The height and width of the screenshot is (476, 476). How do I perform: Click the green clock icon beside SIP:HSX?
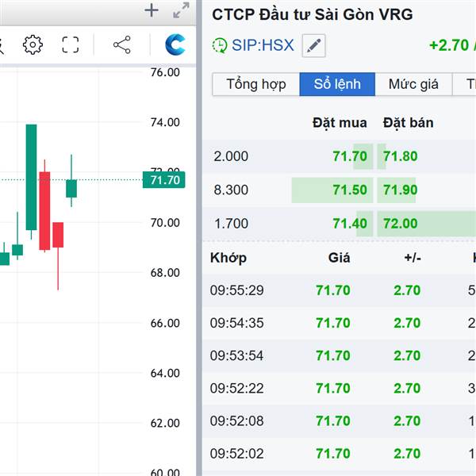point(220,45)
